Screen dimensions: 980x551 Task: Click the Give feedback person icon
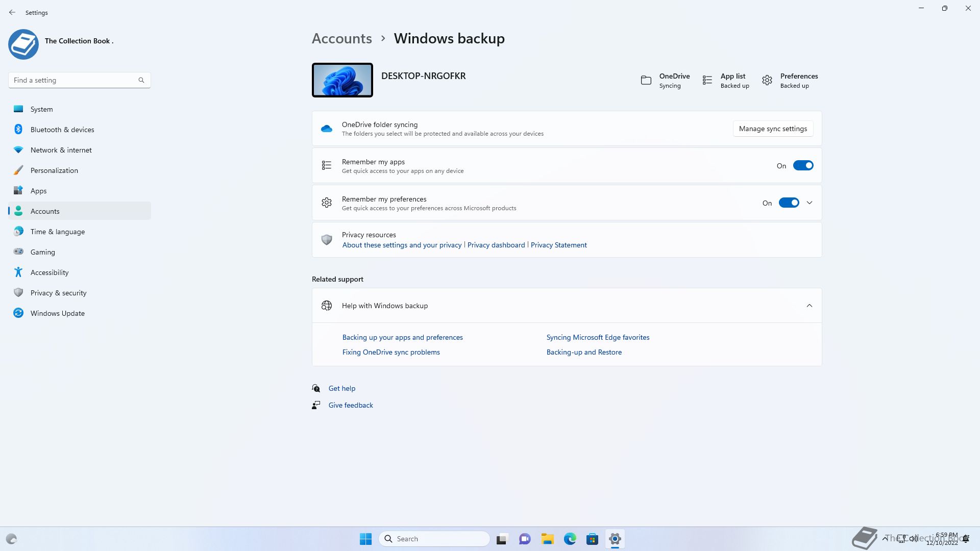coord(316,405)
